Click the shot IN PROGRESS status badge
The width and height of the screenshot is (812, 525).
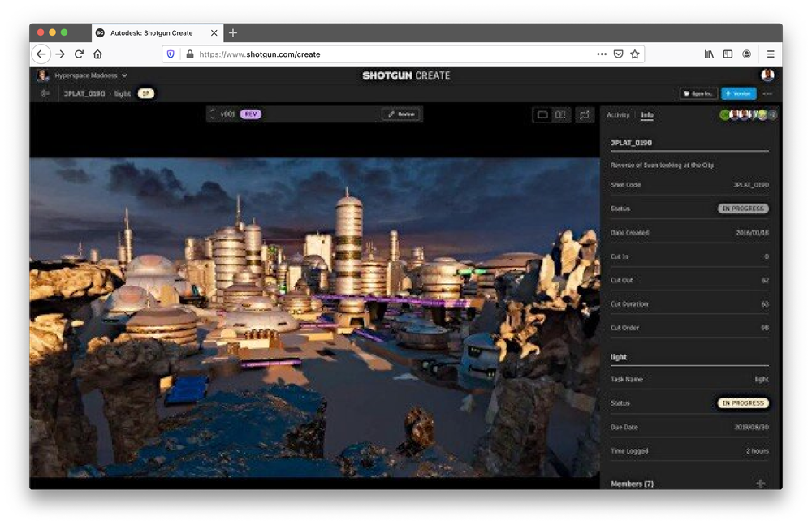coord(743,209)
